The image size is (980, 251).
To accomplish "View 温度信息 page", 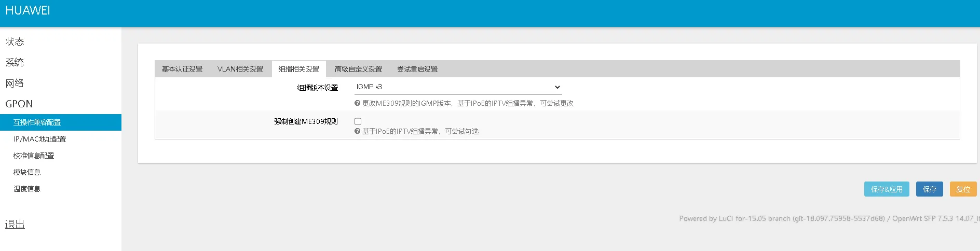I will [x=27, y=189].
